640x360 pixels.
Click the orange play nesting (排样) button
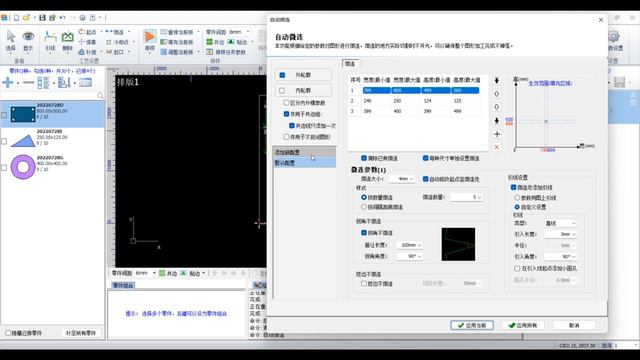[x=150, y=37]
